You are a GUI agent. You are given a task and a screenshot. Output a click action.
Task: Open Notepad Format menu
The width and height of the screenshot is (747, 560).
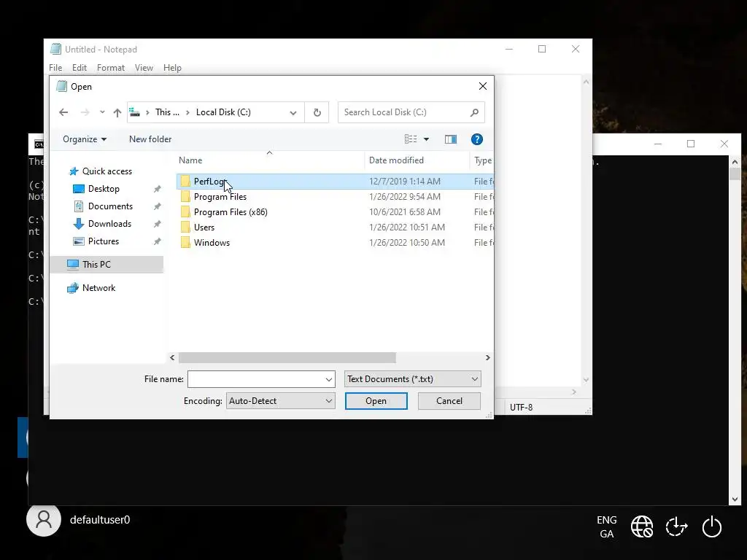pos(111,68)
